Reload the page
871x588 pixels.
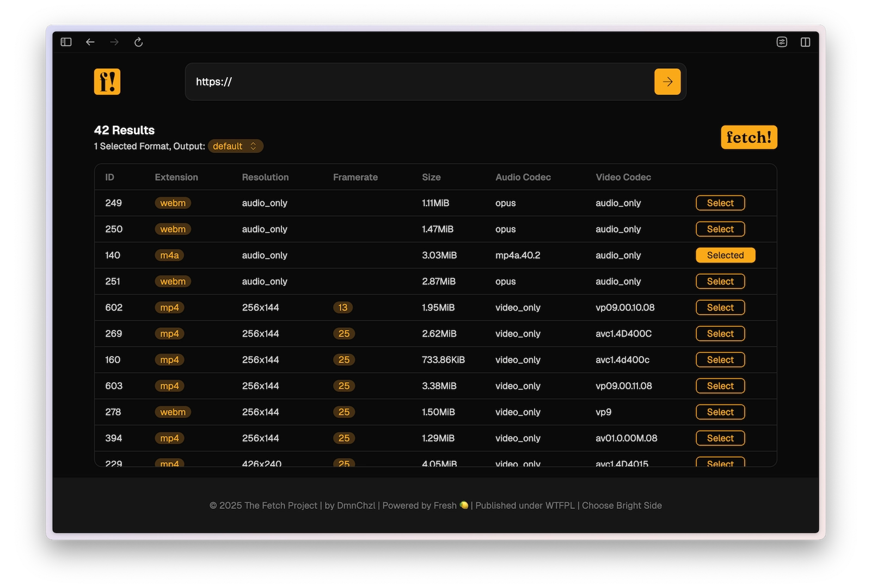[x=138, y=42]
